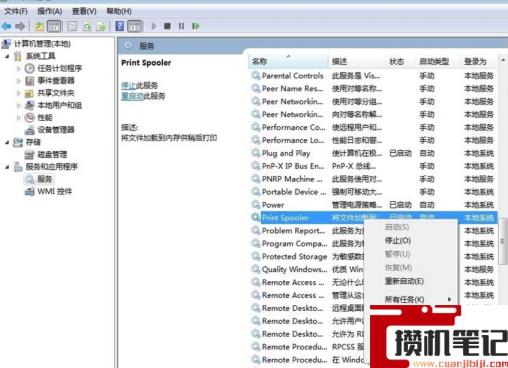Open the 帮助(H) menu
This screenshot has width=508, height=368.
tap(119, 11)
